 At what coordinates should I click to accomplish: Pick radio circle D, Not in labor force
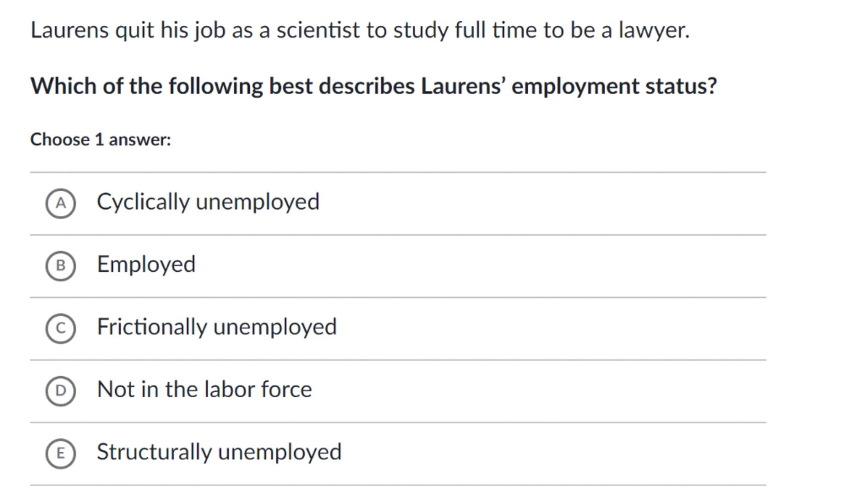pos(61,391)
